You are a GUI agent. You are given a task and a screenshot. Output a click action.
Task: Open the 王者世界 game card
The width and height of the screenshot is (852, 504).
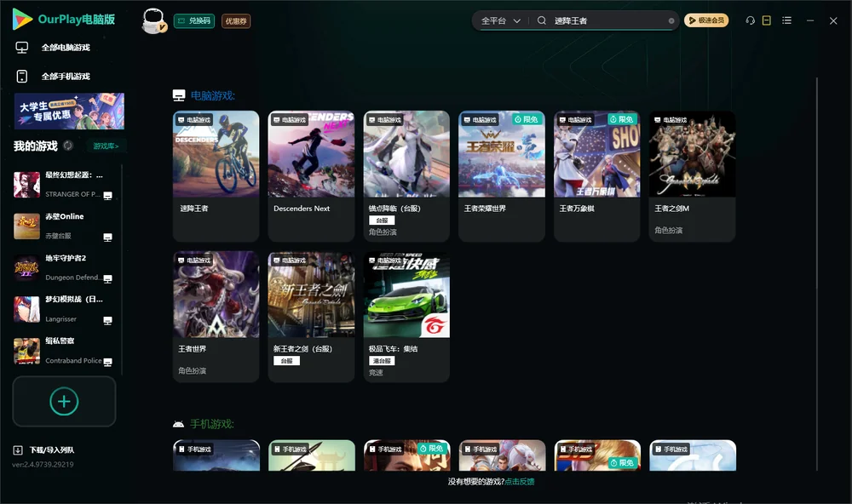[x=216, y=317]
